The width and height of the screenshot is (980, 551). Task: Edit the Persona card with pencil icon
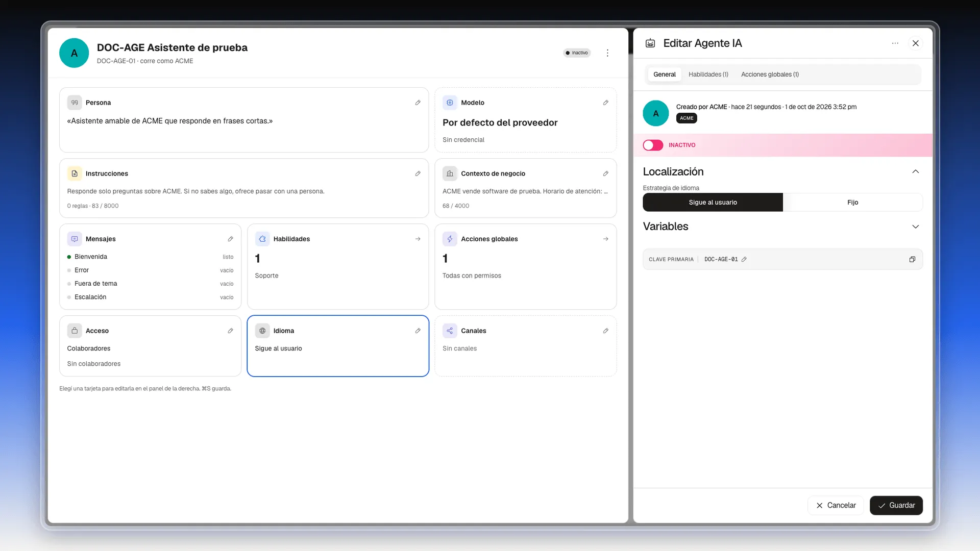[418, 103]
